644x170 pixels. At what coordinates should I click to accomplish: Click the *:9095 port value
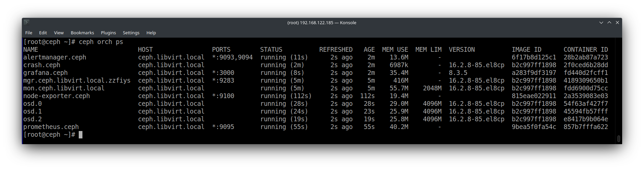pyautogui.click(x=223, y=127)
